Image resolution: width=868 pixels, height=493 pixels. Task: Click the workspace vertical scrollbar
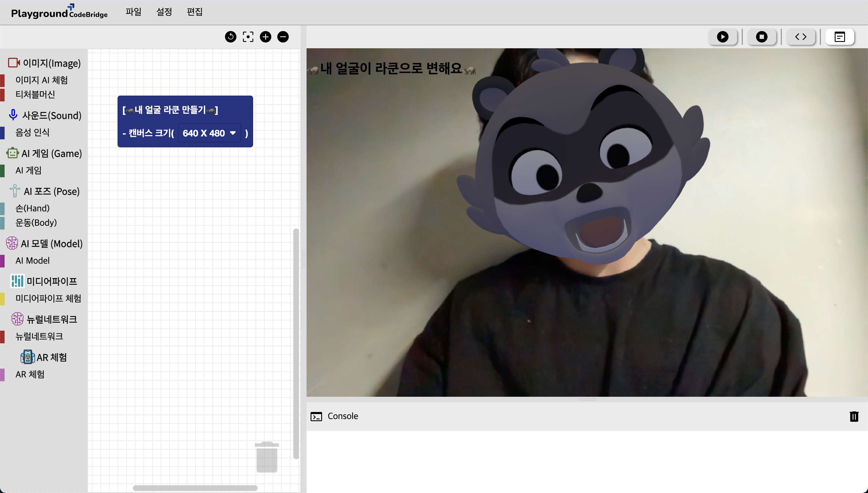(x=296, y=344)
